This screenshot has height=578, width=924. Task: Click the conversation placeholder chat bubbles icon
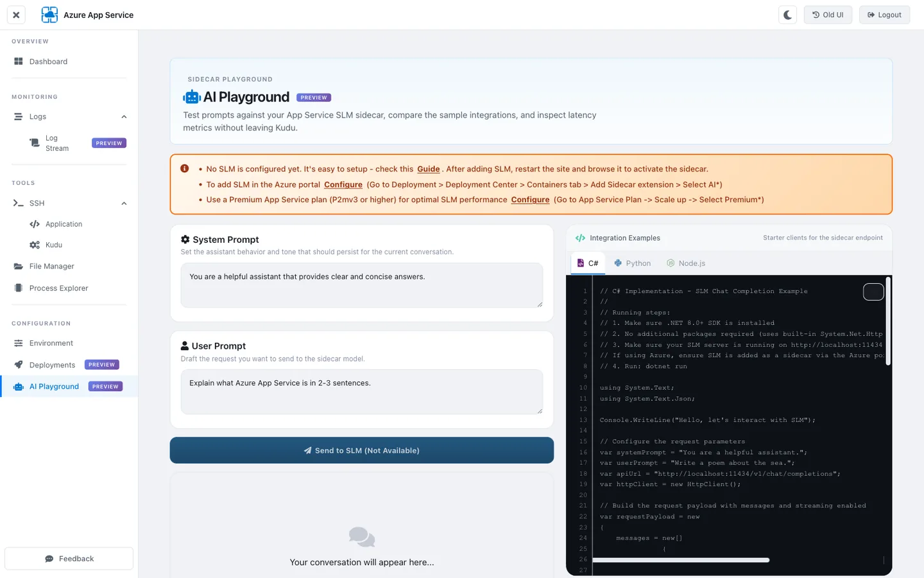point(362,537)
